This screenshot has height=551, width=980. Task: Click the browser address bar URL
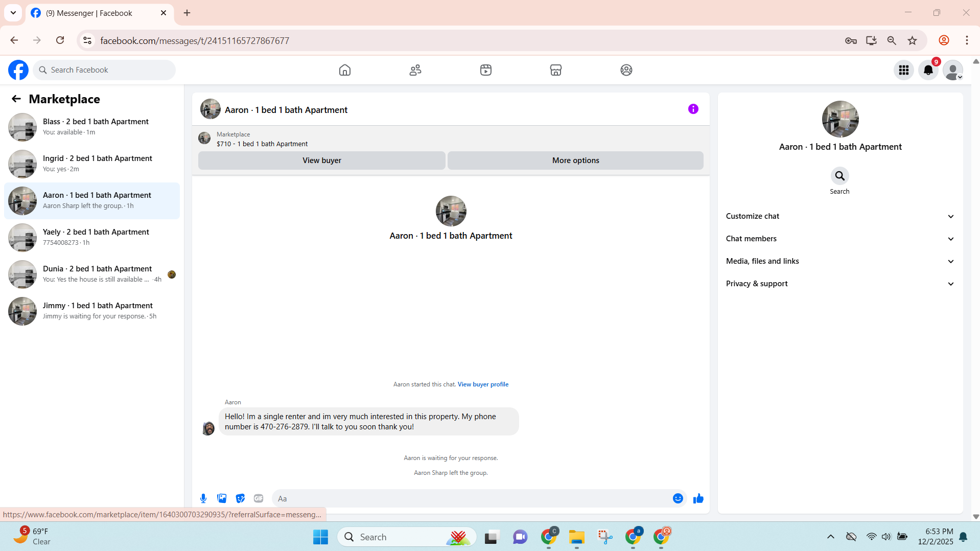click(x=195, y=40)
